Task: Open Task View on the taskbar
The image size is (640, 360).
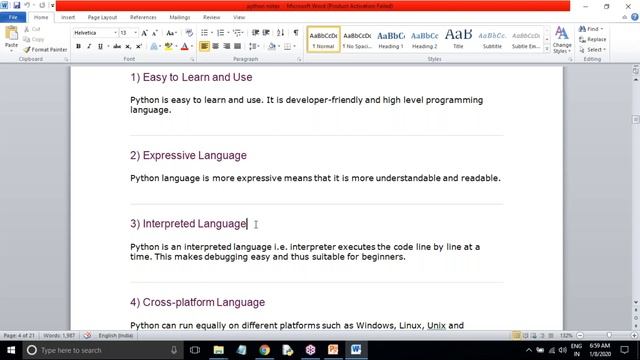Action: pos(195,350)
